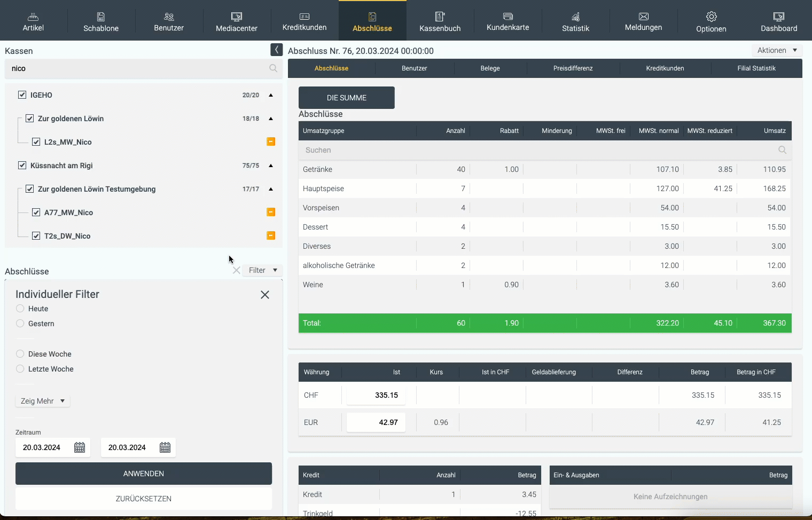Image resolution: width=812 pixels, height=520 pixels.
Task: Collapse the left sidebar with the chevron
Action: coord(276,50)
